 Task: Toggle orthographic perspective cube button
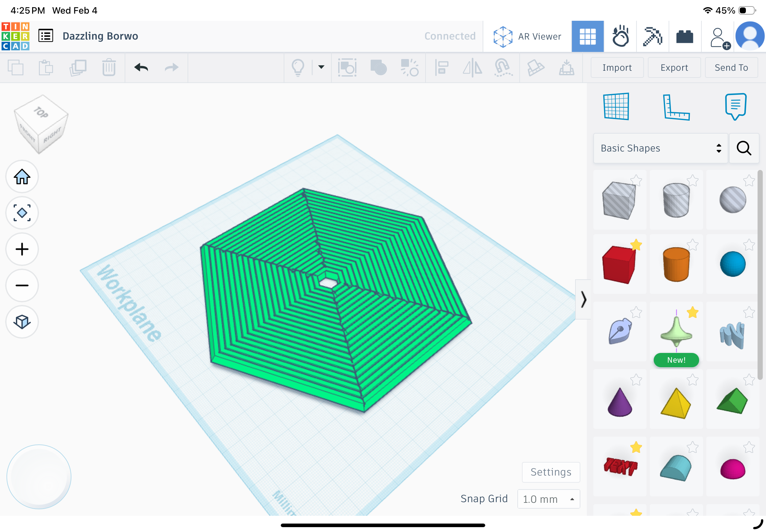click(22, 322)
